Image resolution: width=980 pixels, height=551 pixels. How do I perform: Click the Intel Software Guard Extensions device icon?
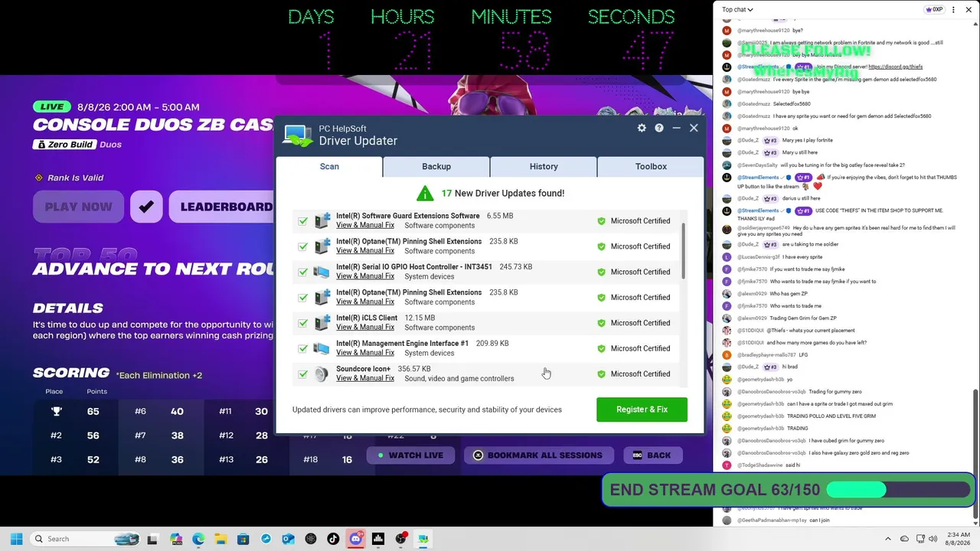pyautogui.click(x=322, y=220)
